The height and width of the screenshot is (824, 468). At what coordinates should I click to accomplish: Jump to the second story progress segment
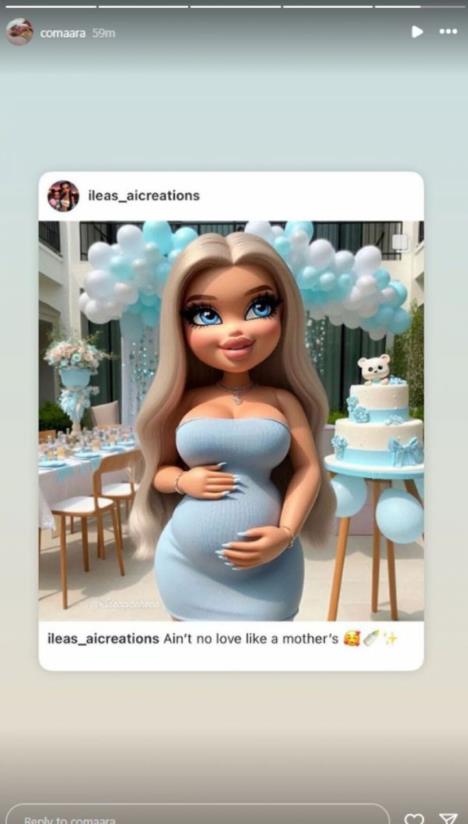point(143,7)
